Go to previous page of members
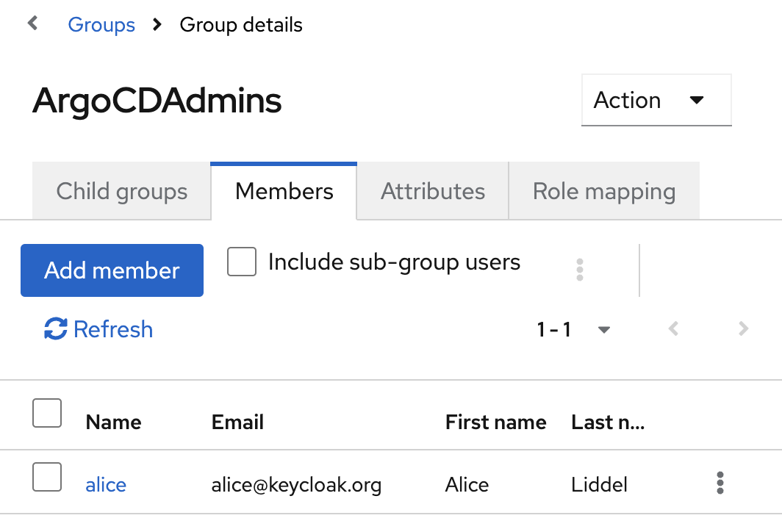Screen dimensions: 782x532 [674, 328]
